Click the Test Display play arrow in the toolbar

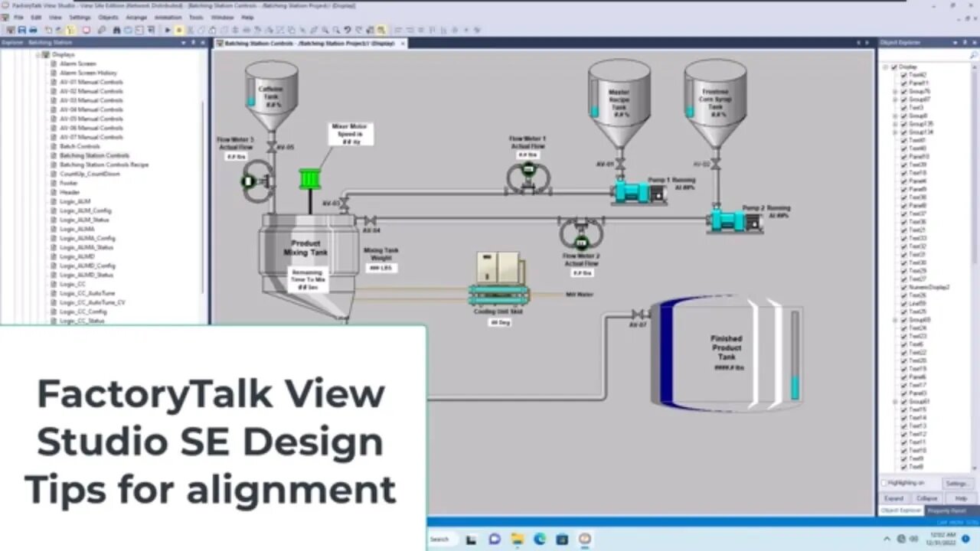click(167, 30)
